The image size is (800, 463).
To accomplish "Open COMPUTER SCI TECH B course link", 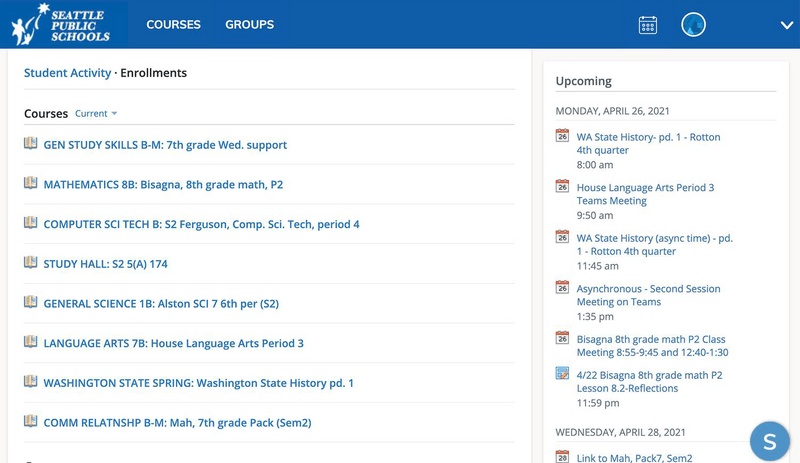I will 201,225.
